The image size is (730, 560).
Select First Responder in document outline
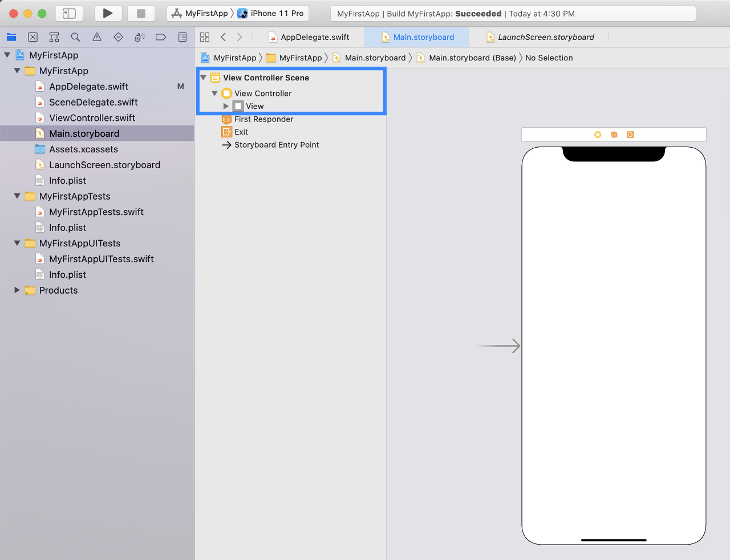(x=291, y=119)
